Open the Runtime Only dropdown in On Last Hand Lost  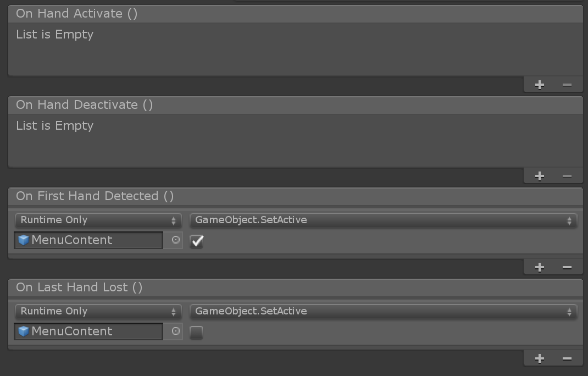pyautogui.click(x=98, y=311)
